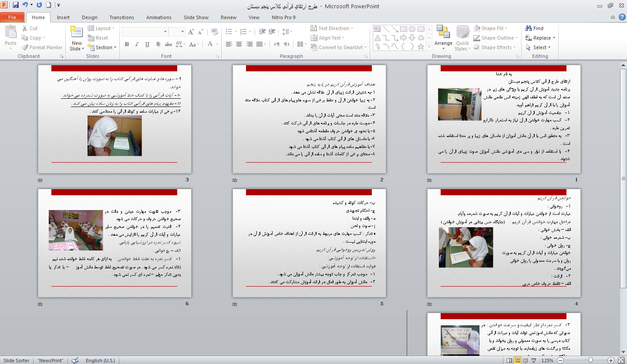Image resolution: width=627 pixels, height=364 pixels.
Task: Open the font size combo box arrow
Action: point(183,32)
